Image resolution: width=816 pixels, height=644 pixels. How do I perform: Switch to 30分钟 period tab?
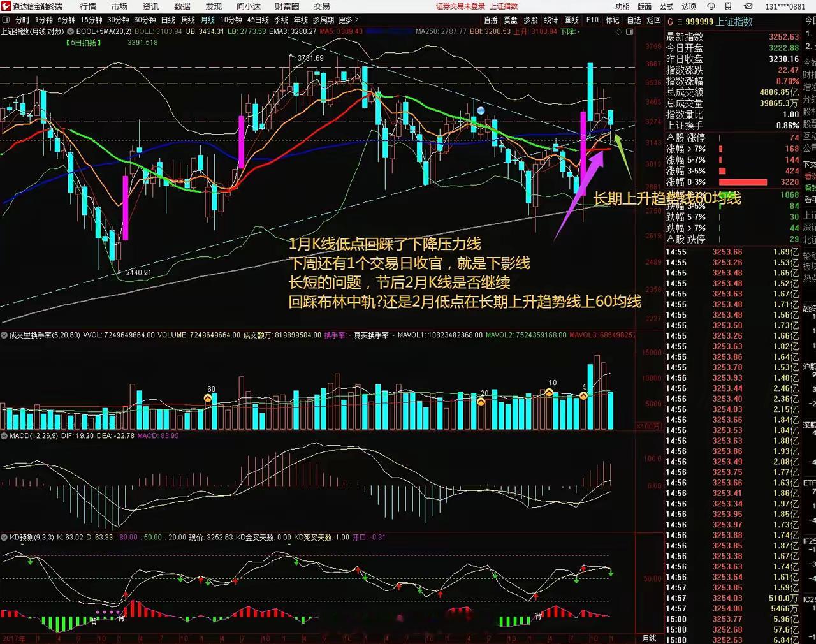tap(118, 20)
